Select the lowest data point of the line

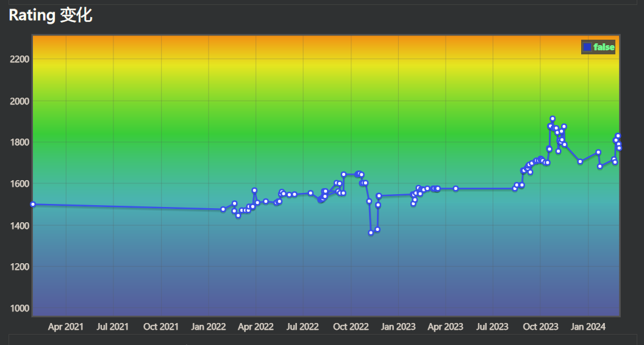(371, 233)
